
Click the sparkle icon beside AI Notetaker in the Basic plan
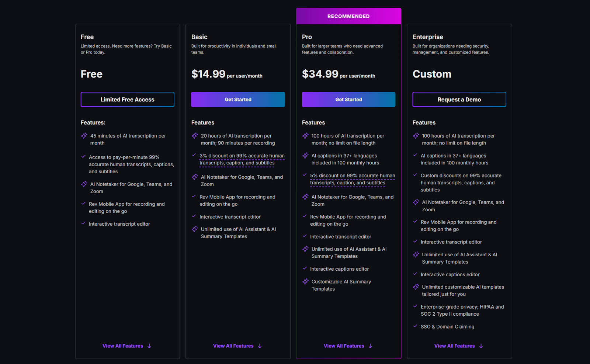click(x=195, y=177)
